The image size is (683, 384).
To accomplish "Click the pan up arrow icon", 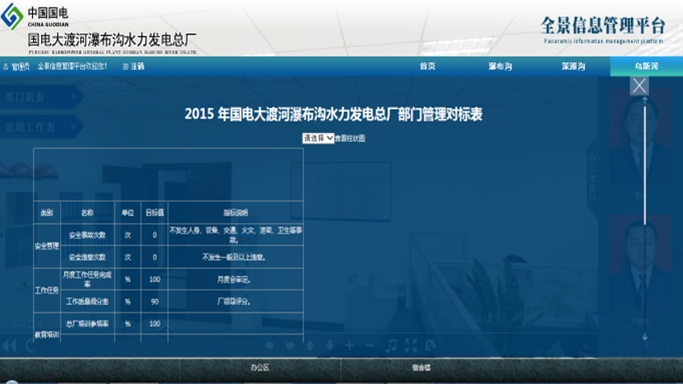I will [x=310, y=346].
